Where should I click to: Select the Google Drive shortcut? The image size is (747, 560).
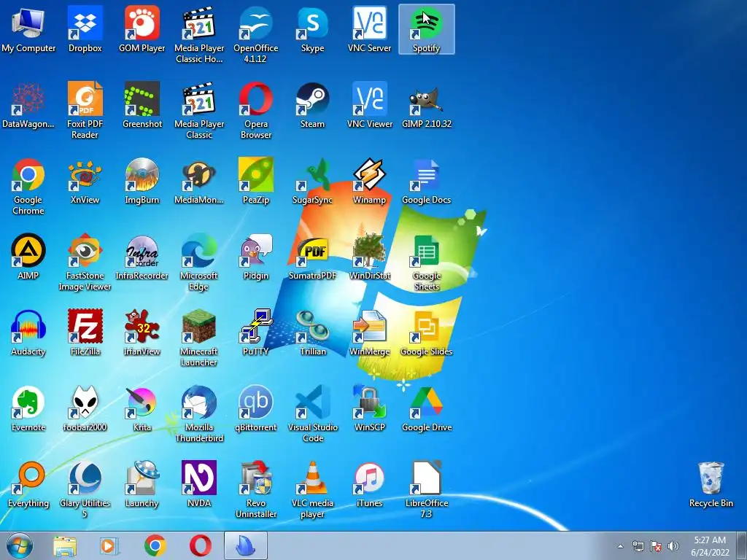(426, 408)
